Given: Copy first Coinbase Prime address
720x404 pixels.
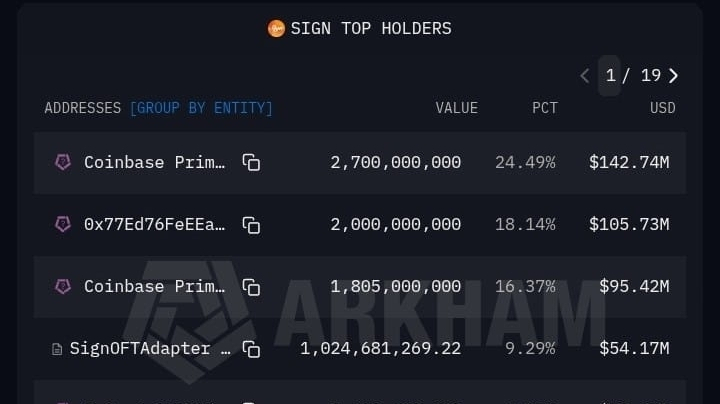Looking at the screenshot, I should click(x=251, y=162).
